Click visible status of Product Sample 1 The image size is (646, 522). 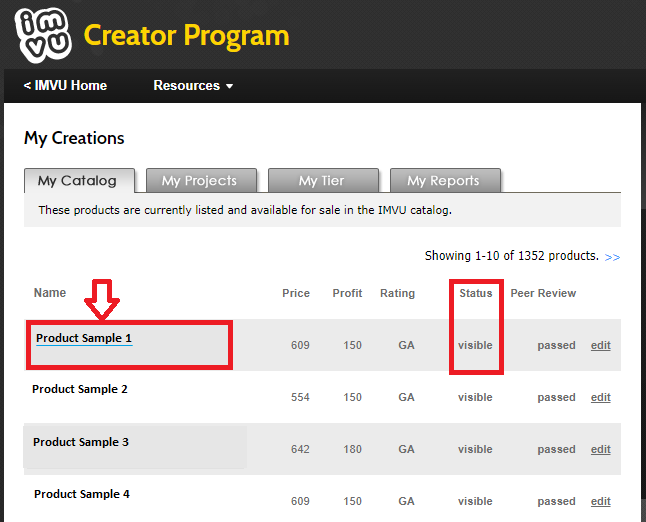(475, 345)
